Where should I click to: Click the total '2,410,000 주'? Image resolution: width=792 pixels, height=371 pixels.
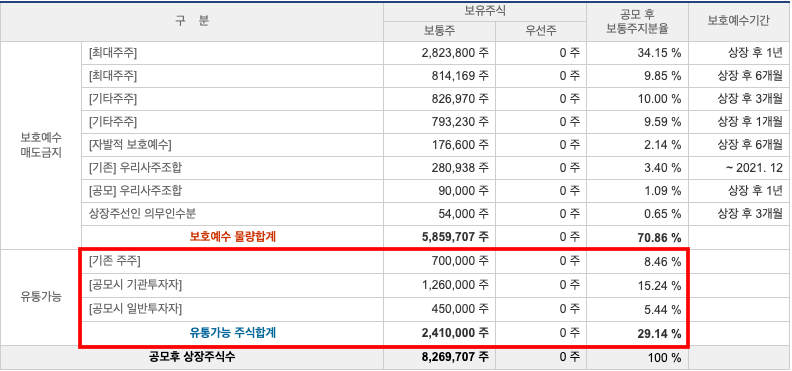click(455, 333)
